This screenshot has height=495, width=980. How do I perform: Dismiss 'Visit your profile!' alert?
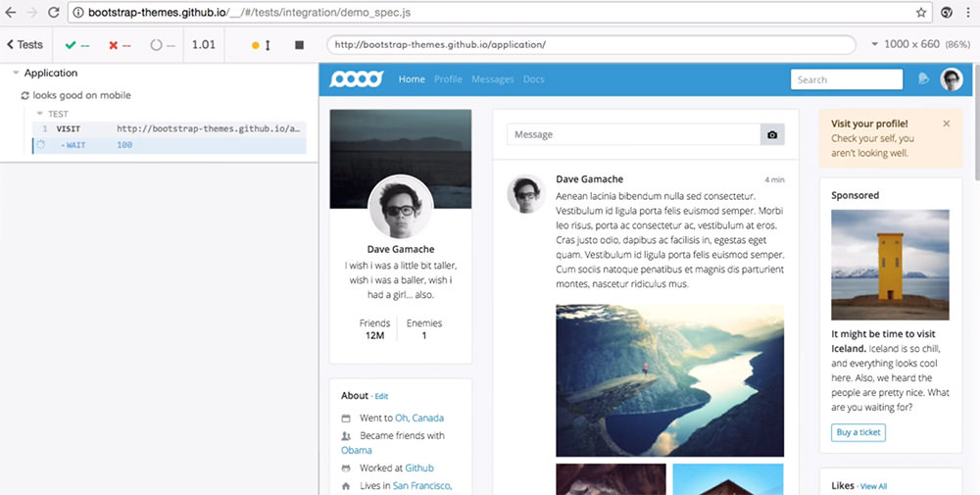pyautogui.click(x=947, y=124)
